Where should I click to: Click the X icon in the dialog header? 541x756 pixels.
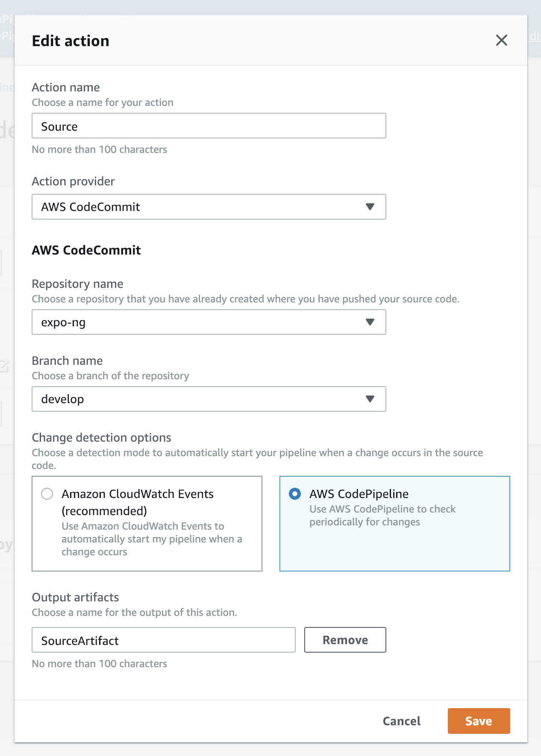click(502, 40)
